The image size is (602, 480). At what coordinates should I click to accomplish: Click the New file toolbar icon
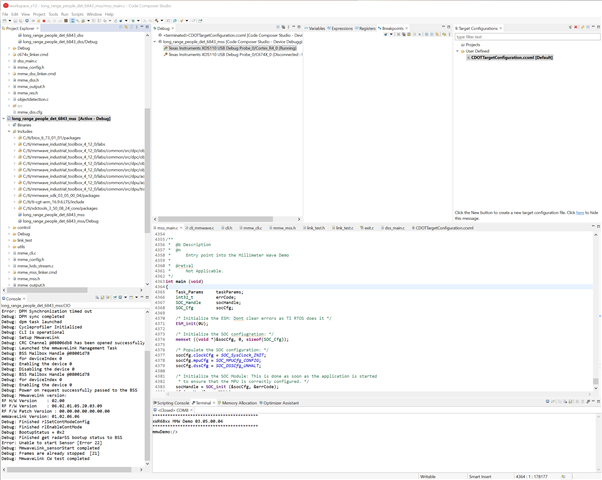pyautogui.click(x=4, y=21)
